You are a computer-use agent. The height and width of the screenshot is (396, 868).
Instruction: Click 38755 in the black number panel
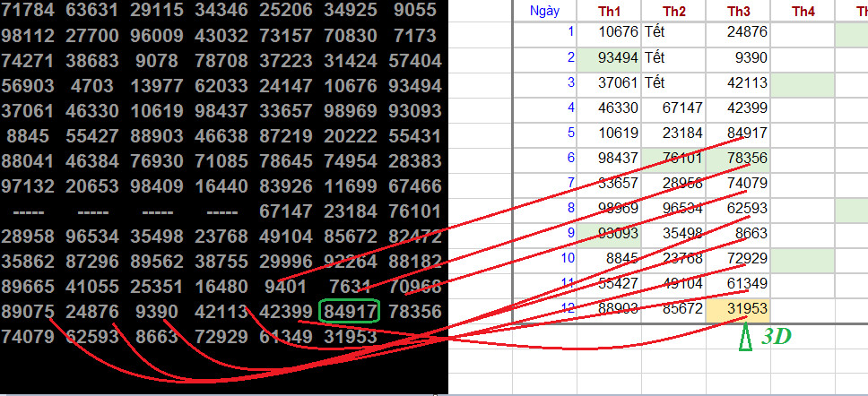point(221,262)
